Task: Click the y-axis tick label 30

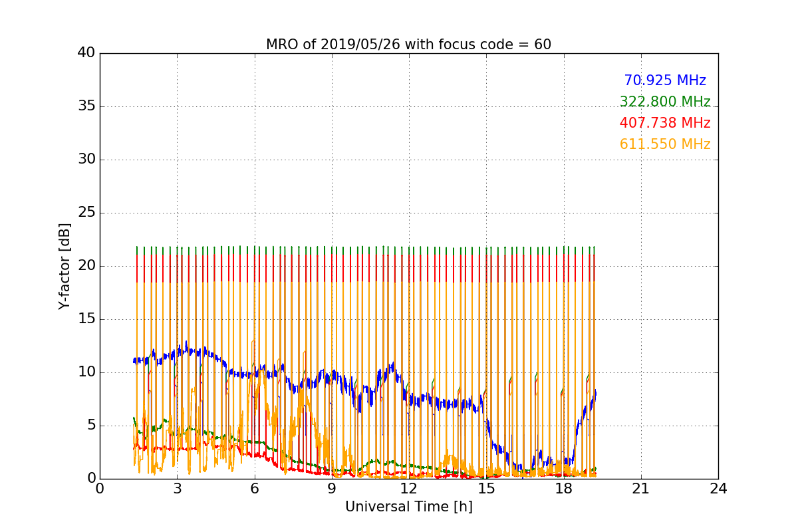Action: [86, 160]
